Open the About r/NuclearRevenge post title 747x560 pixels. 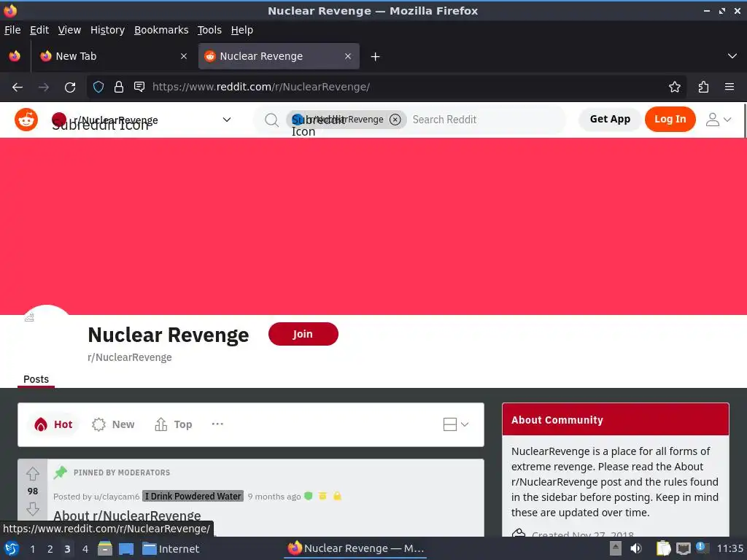pyautogui.click(x=127, y=516)
